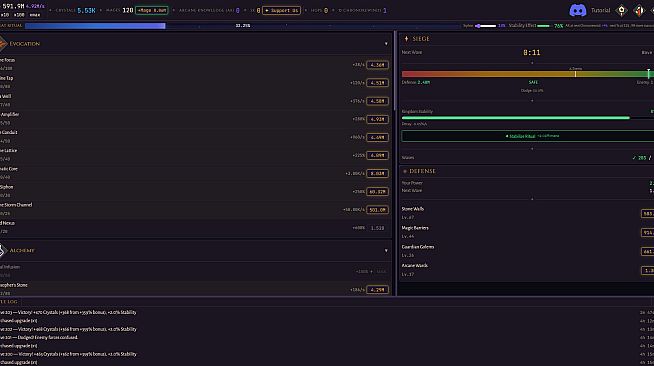Image resolution: width=654 pixels, height=366 pixels.
Task: Select the x10 buy multiplier
Action: click(x=5, y=15)
